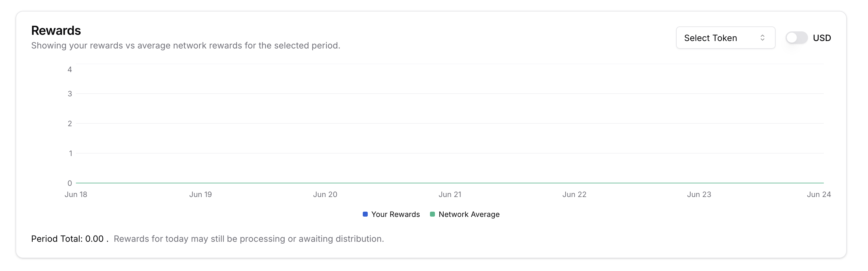Click the USD label beside the switch
The height and width of the screenshot is (271, 868).
tap(822, 38)
